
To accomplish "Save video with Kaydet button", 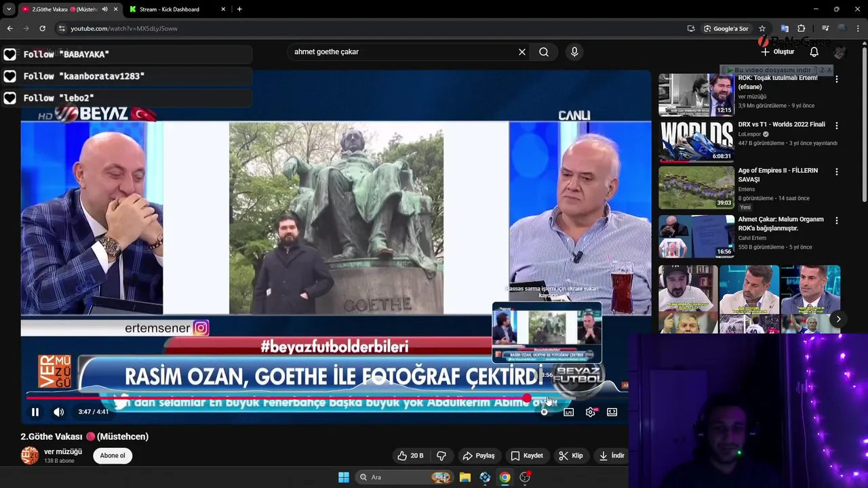I will [x=527, y=455].
